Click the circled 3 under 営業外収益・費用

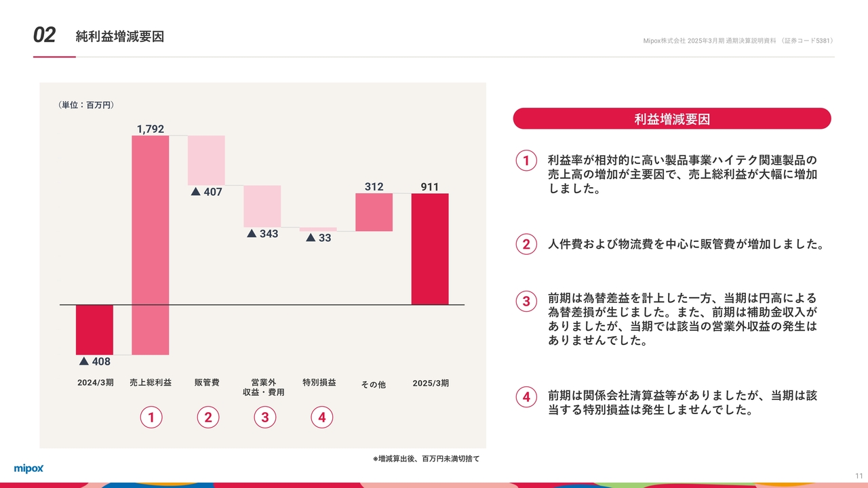tap(264, 418)
